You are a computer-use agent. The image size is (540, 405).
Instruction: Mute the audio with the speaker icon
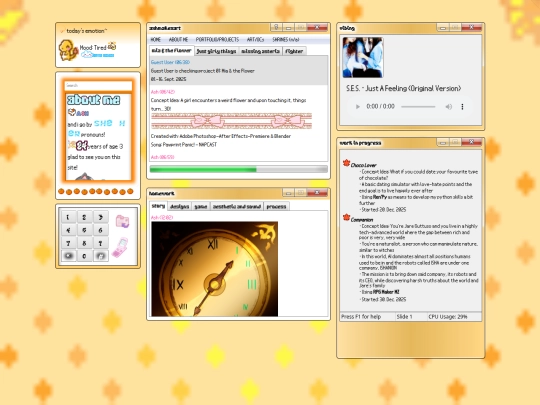448,107
